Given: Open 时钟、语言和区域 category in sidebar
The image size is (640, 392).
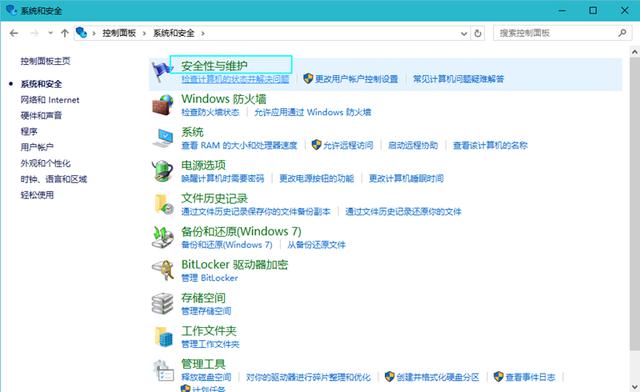Looking at the screenshot, I should 54,179.
